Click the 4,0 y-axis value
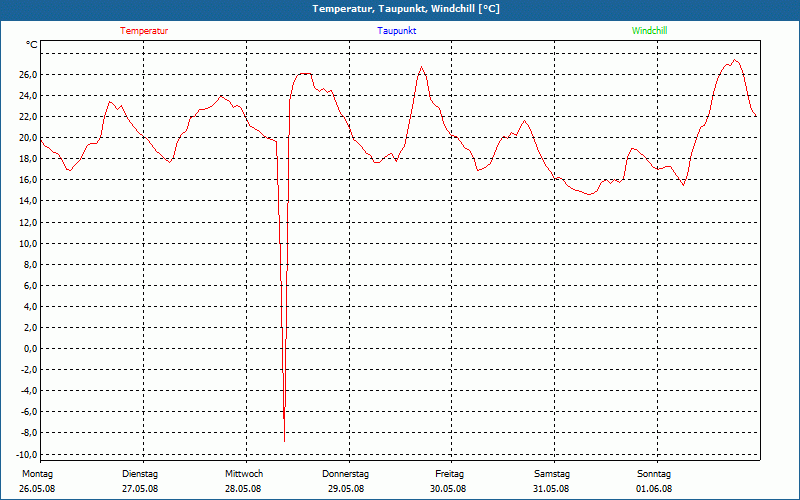Viewport: 800px width, 500px height. pyautogui.click(x=31, y=307)
